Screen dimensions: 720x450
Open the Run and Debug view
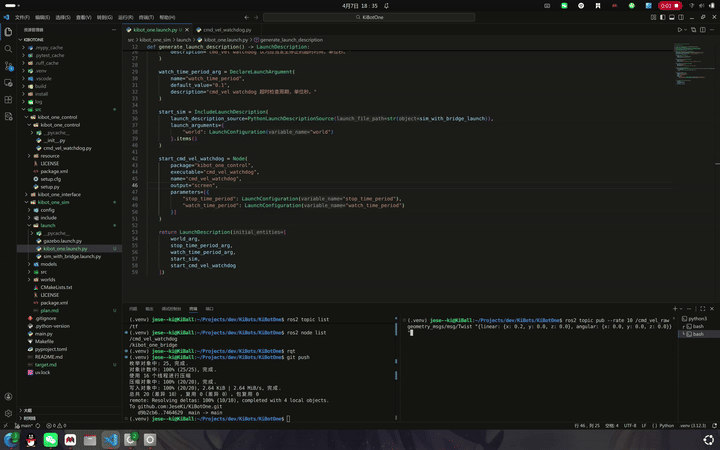(9, 83)
